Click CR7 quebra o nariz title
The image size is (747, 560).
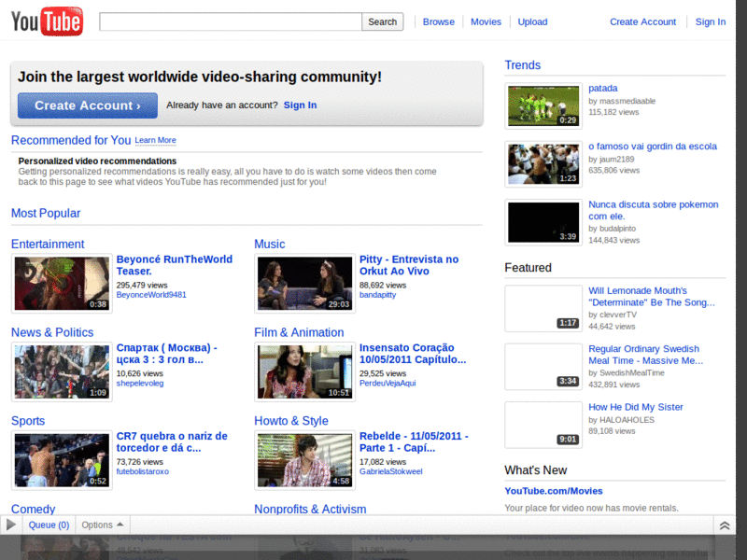pyautogui.click(x=172, y=441)
